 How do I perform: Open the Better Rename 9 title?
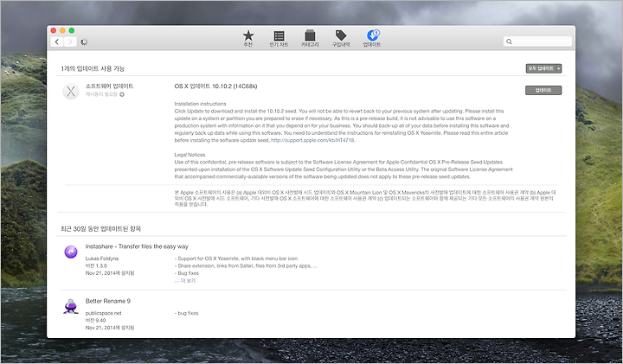(x=107, y=301)
